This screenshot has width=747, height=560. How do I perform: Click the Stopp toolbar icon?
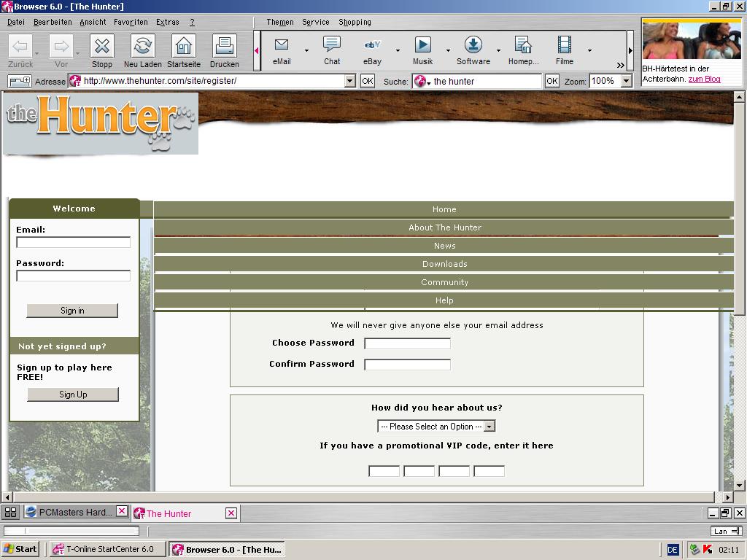click(102, 47)
